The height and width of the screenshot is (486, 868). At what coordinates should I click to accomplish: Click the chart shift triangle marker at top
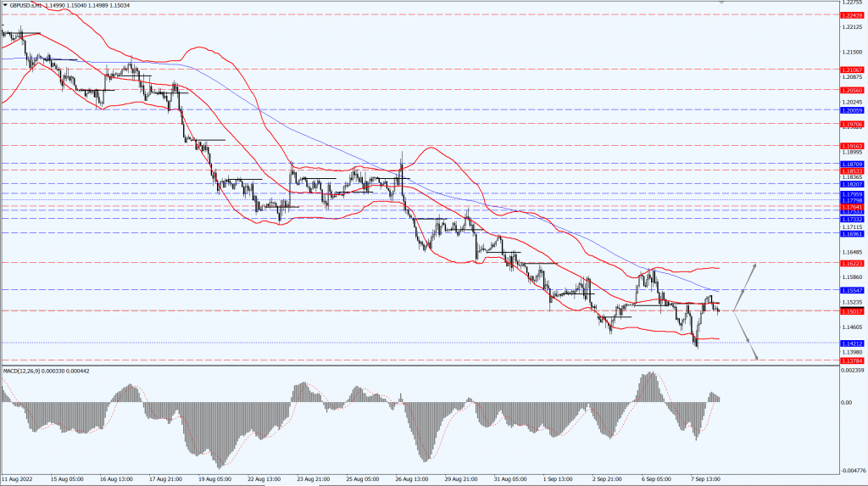point(721,3)
